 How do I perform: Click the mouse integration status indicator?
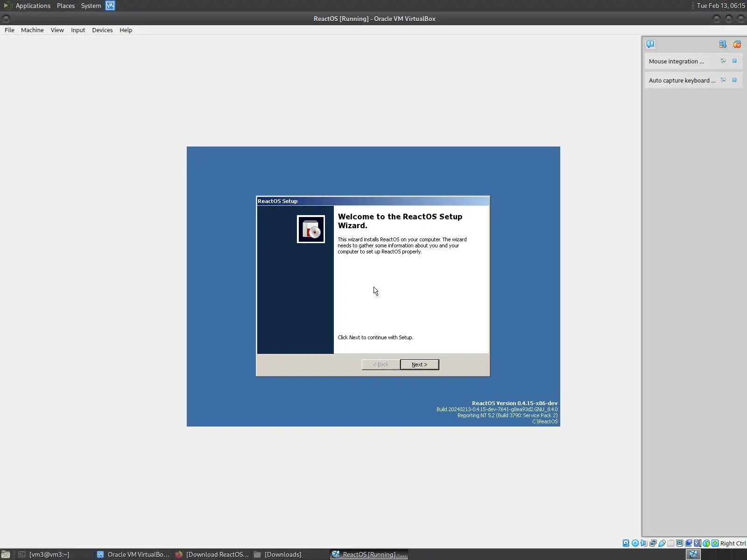point(706,543)
